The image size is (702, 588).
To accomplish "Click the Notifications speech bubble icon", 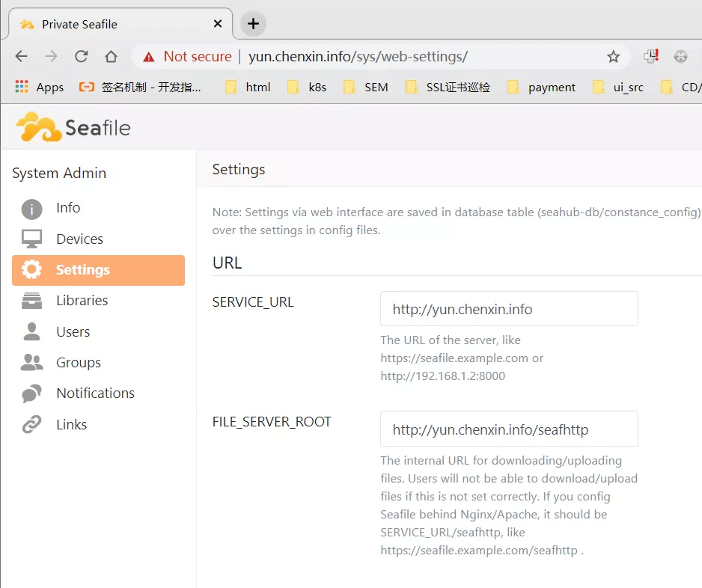I will coord(31,393).
